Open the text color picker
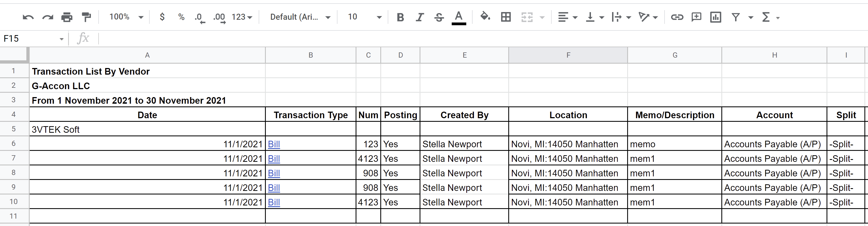Image resolution: width=868 pixels, height=226 pixels. coord(459,18)
